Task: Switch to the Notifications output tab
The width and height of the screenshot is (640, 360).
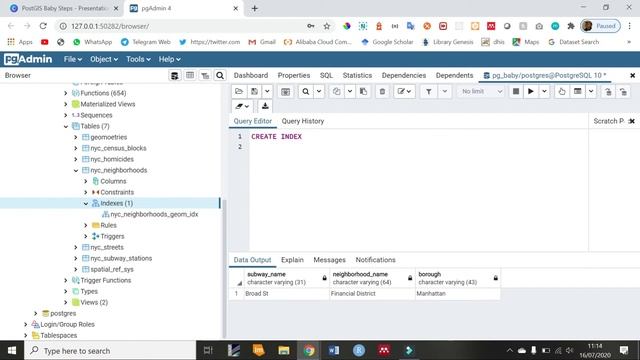Action: (x=375, y=260)
